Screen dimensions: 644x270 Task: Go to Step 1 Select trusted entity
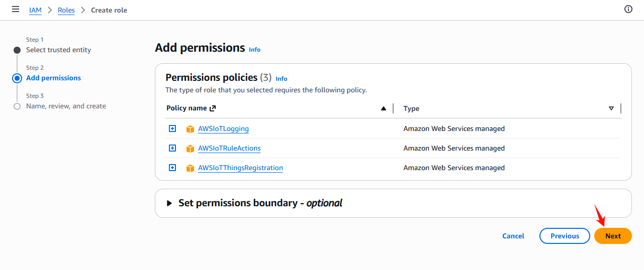[58, 50]
